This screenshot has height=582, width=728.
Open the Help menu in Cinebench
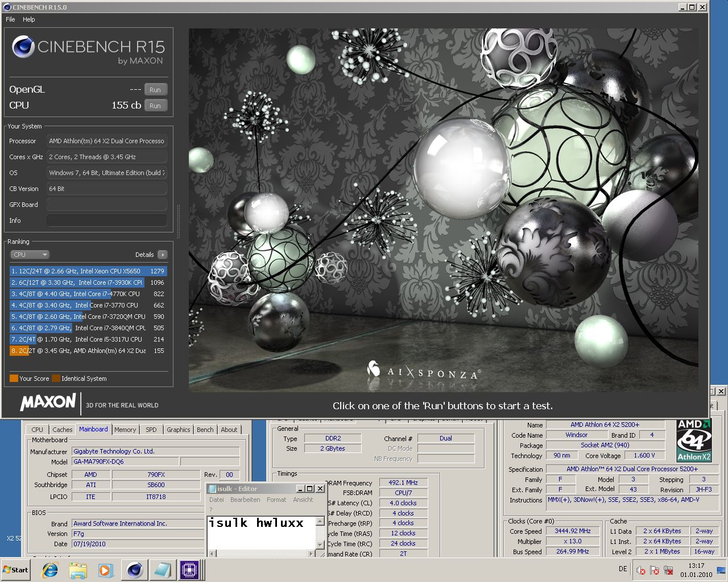[29, 19]
